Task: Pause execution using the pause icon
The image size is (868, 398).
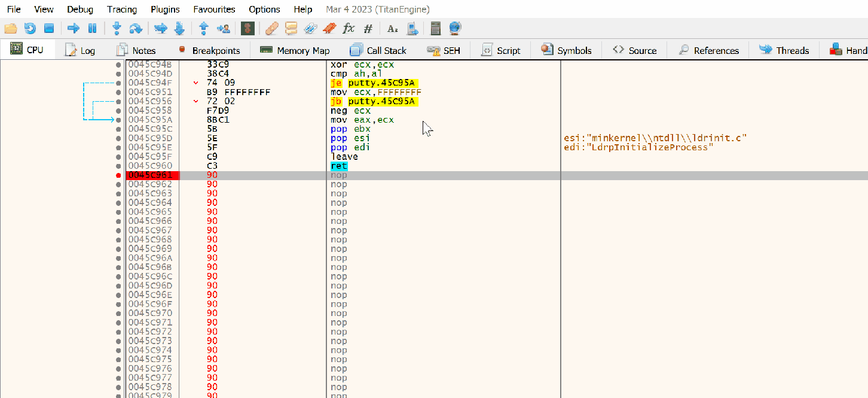Action: click(x=91, y=28)
